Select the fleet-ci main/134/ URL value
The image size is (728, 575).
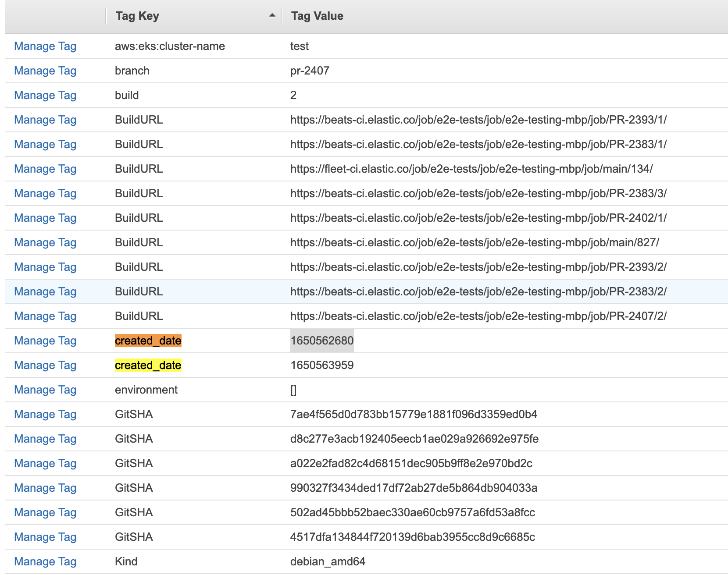471,169
